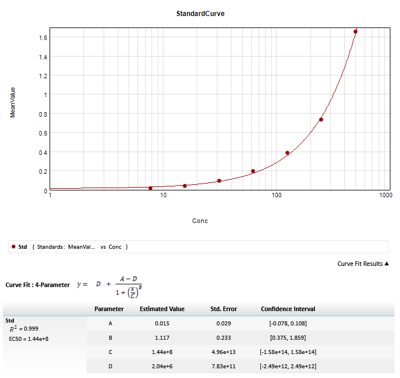Click the data point near 0.75 MeanValue
Image resolution: width=400 pixels, height=378 pixels.
(321, 120)
